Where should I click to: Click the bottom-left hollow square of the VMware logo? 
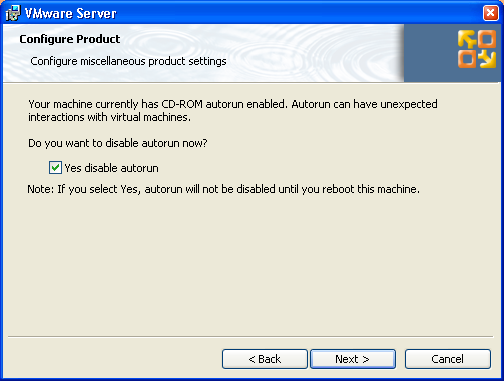click(x=467, y=59)
